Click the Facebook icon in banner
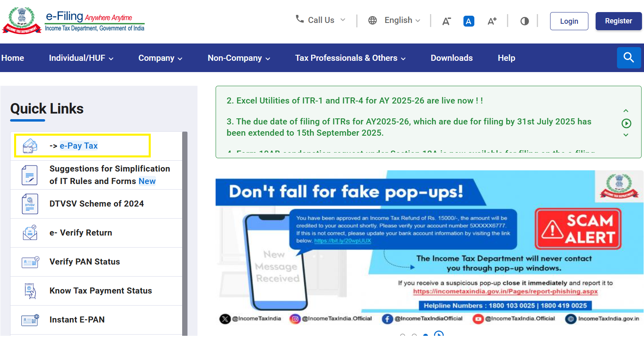Viewport: 644px width, 337px height. [387, 319]
